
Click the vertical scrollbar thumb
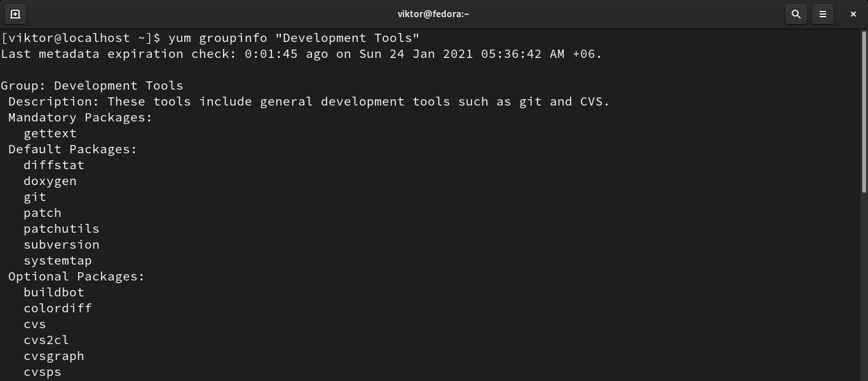point(864,111)
